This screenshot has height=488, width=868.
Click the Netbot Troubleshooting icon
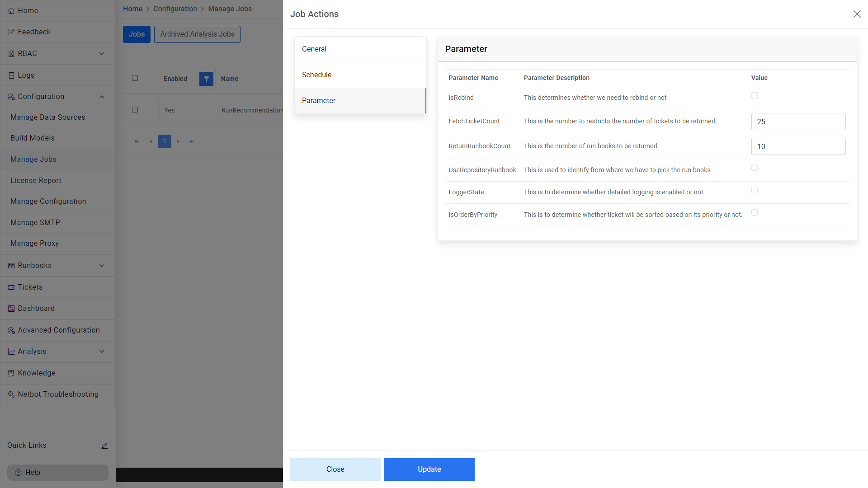point(11,394)
